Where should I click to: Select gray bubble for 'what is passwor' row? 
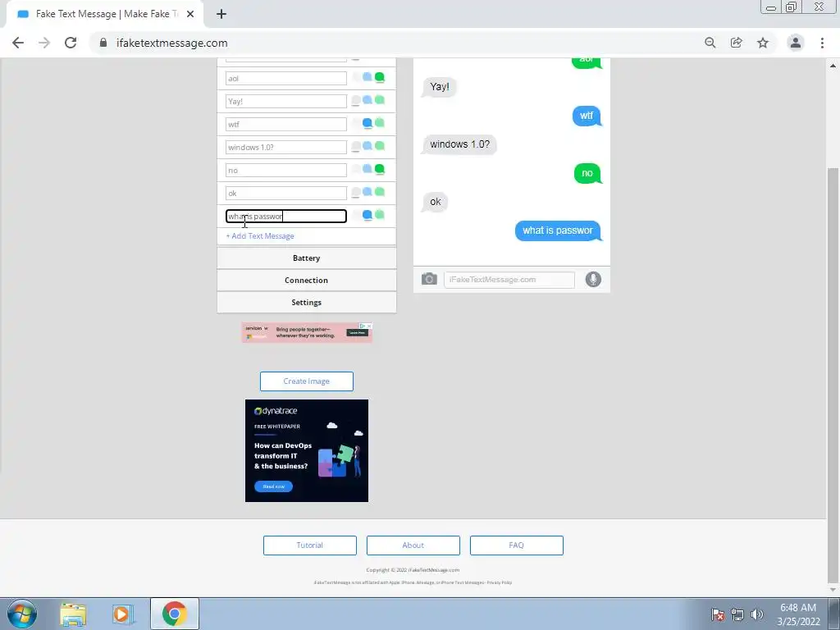[356, 216]
